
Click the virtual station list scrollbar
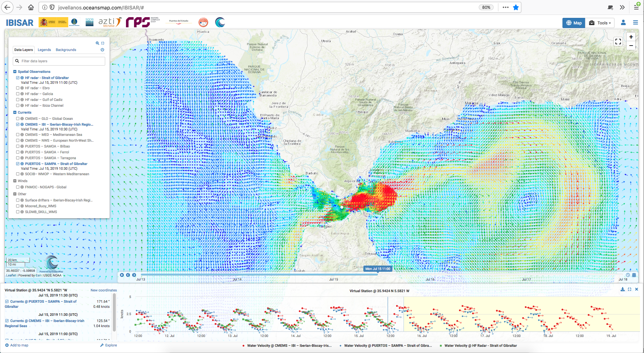[x=114, y=313]
